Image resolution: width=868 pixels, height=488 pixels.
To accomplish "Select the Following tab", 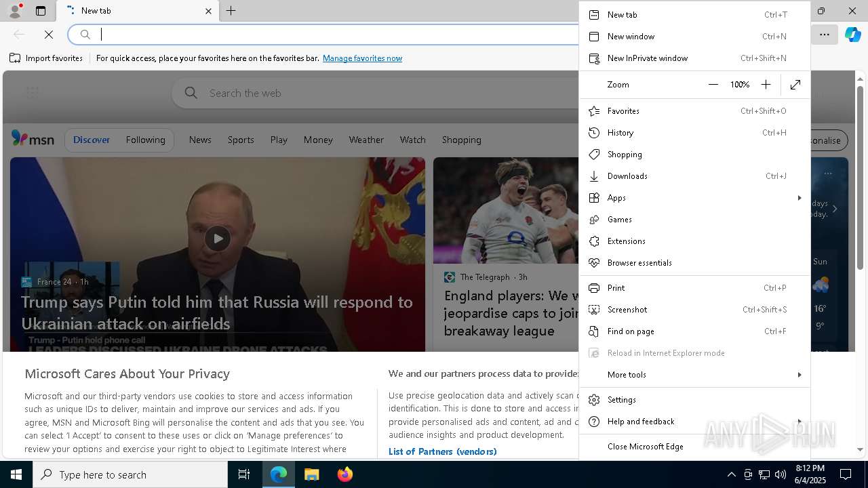I will pyautogui.click(x=145, y=140).
